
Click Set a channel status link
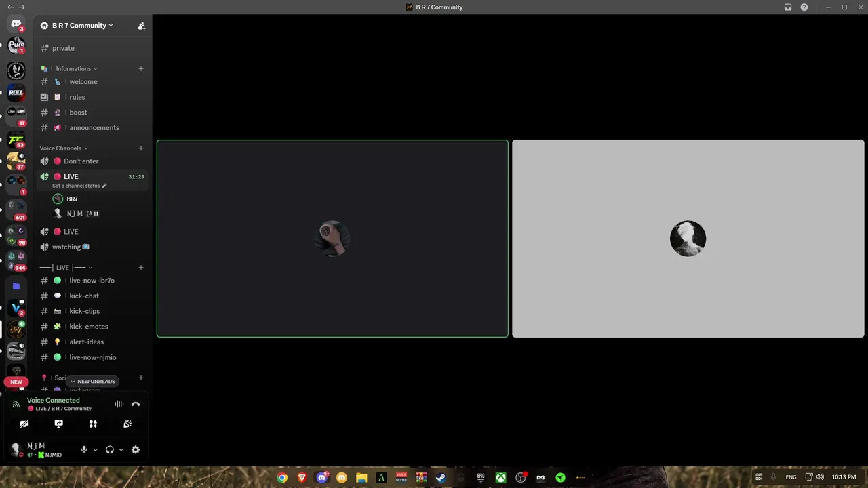79,186
